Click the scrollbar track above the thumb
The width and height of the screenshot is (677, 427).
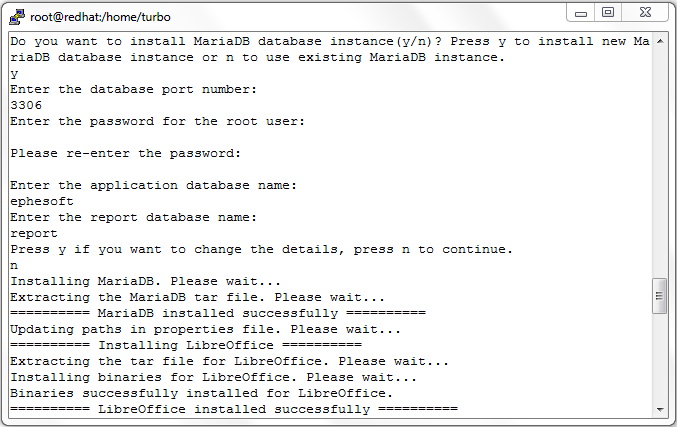[x=660, y=163]
